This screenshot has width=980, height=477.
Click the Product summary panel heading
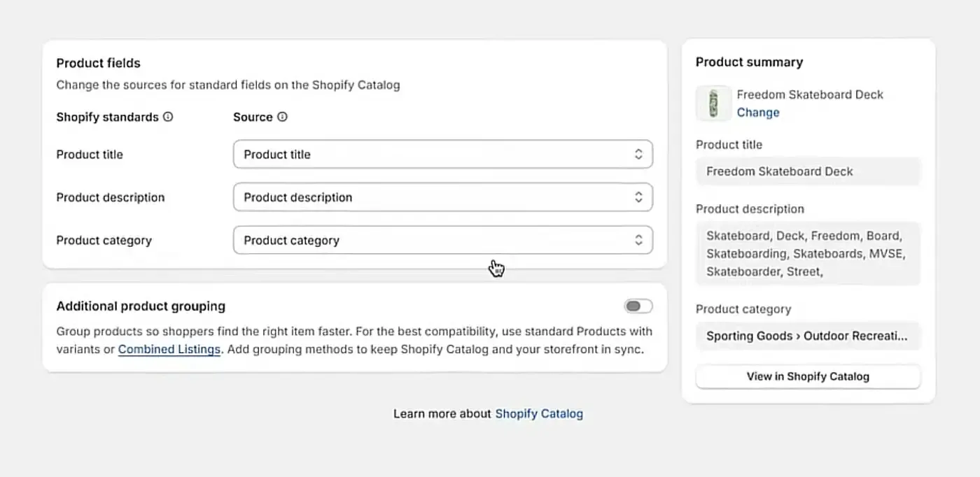click(x=749, y=62)
